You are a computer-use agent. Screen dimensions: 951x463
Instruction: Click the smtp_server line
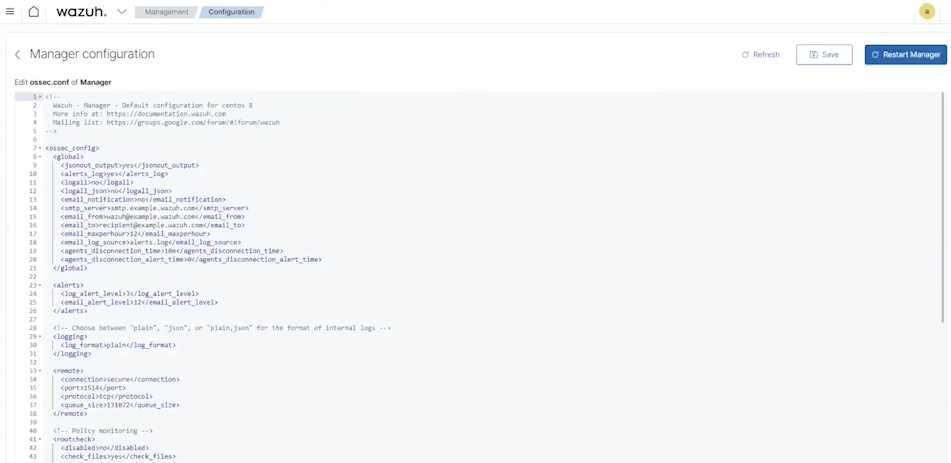[x=154, y=208]
